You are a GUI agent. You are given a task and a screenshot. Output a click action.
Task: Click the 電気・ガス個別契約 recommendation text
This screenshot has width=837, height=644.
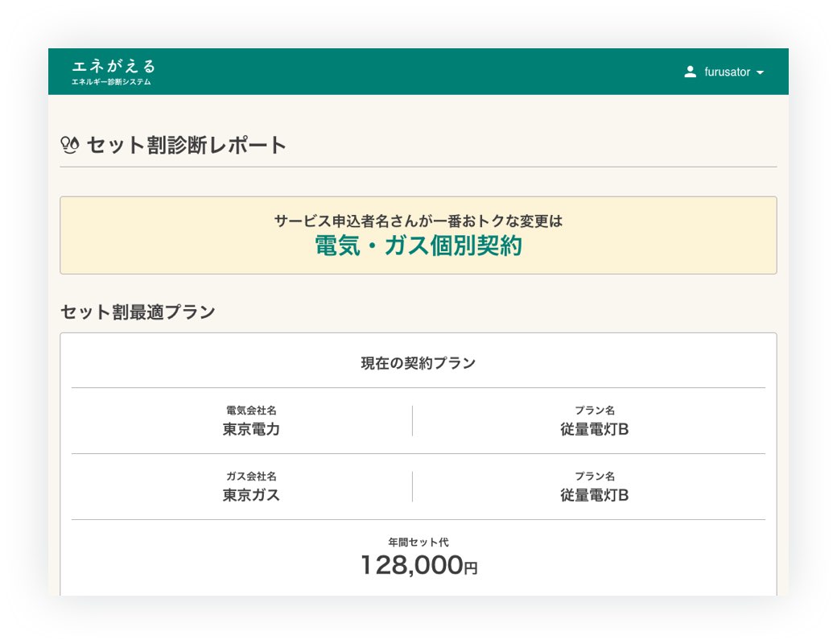click(x=418, y=246)
